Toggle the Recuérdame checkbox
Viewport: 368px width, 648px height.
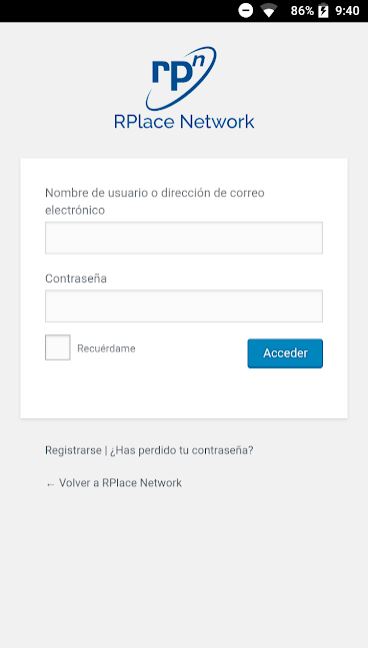coord(58,348)
